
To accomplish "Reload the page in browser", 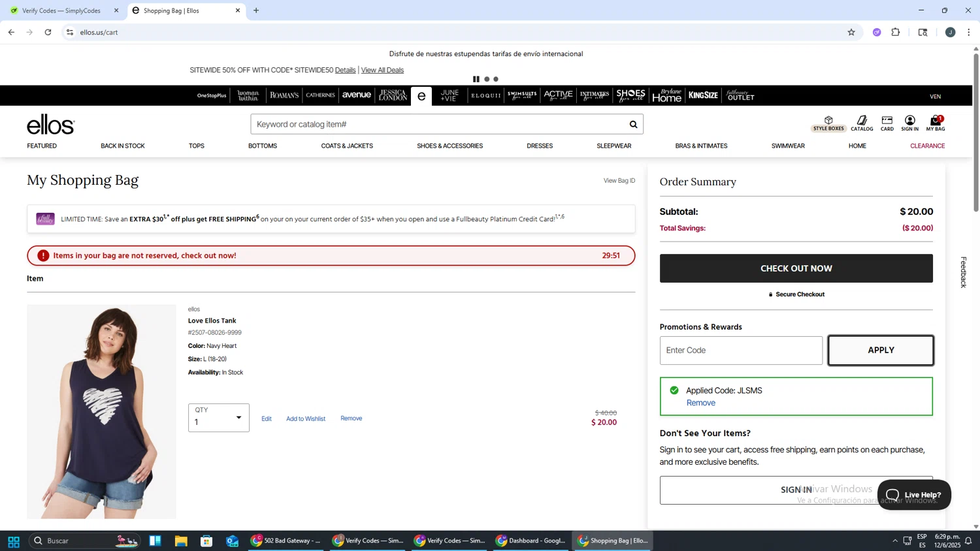I will (48, 32).
